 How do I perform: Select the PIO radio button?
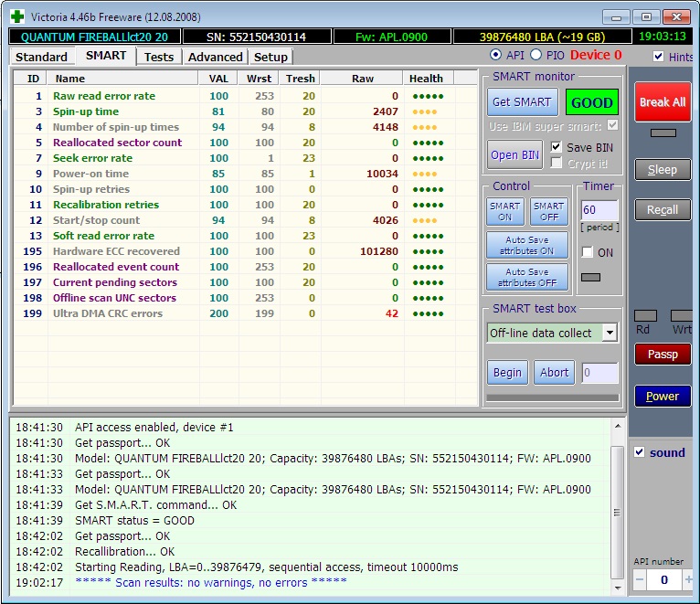(536, 55)
